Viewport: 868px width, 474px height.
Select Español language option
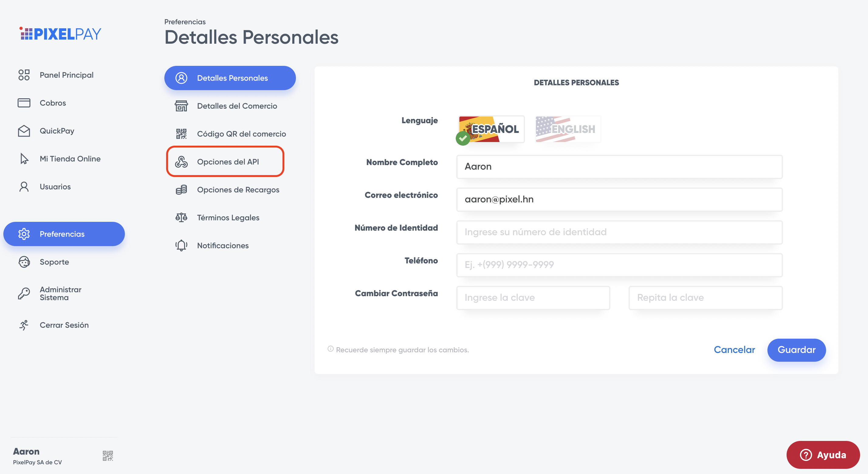coord(491,129)
